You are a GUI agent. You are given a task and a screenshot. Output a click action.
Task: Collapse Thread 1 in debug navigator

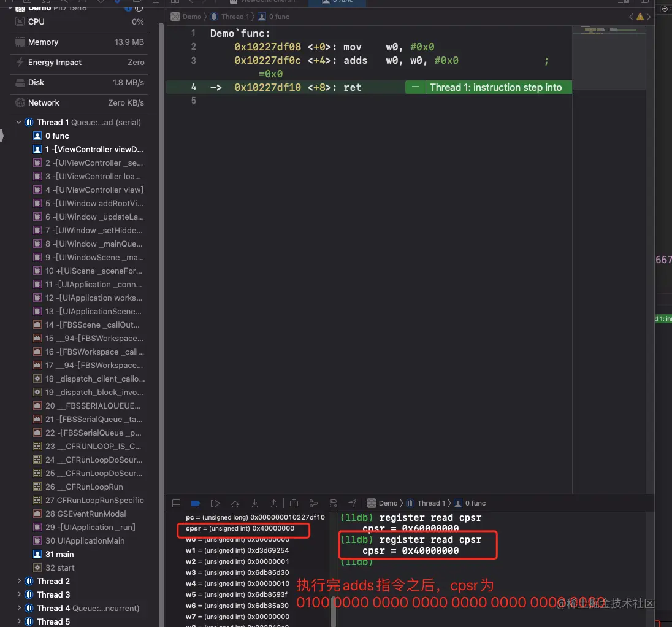[x=18, y=122]
